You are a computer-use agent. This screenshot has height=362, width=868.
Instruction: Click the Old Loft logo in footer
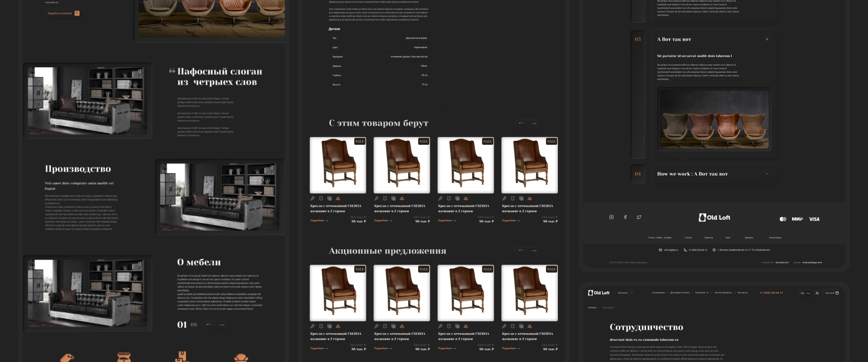714,218
